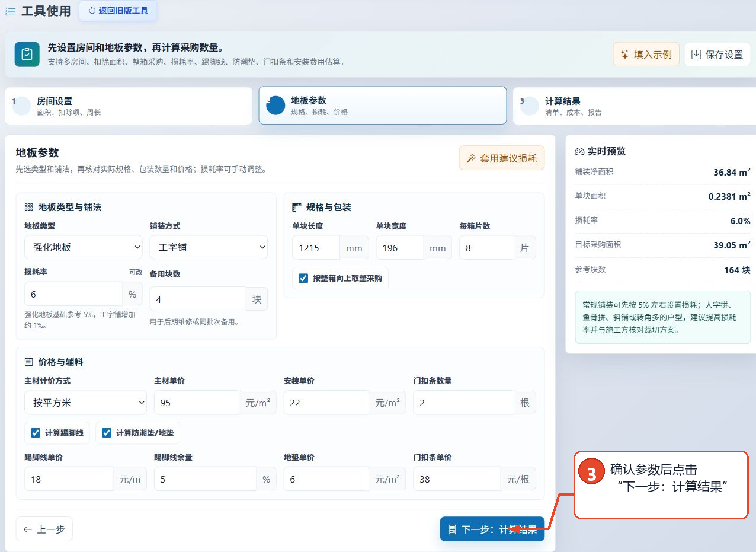Click the 164 块 参考块数 value

tap(737, 270)
